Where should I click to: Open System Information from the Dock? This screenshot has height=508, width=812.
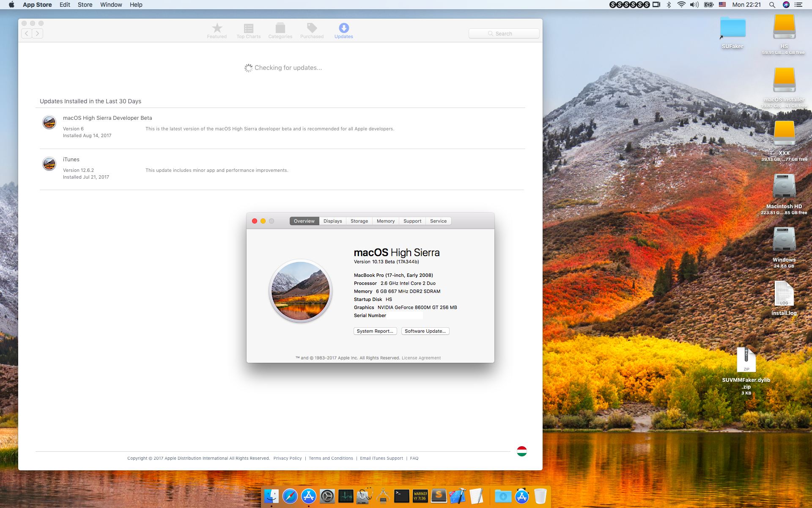(x=383, y=496)
